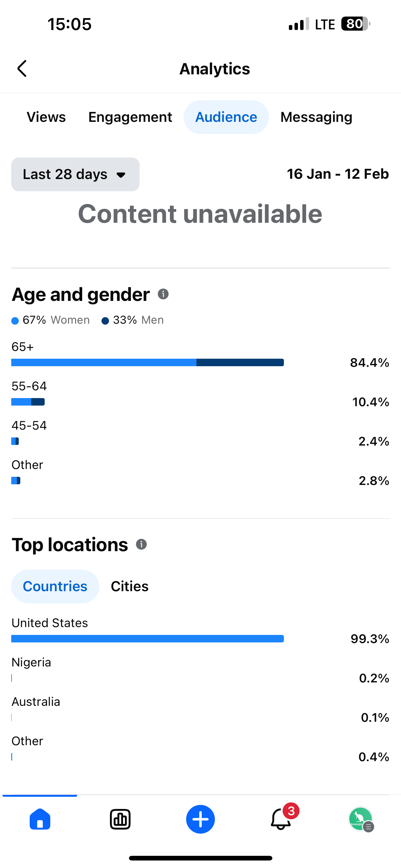Select the Countries toggle

coord(55,586)
